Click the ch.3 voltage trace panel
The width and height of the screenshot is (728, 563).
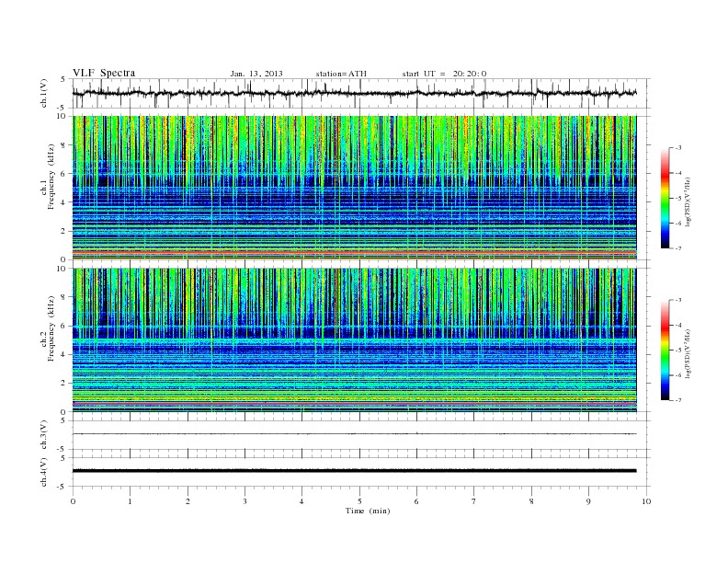(361, 435)
